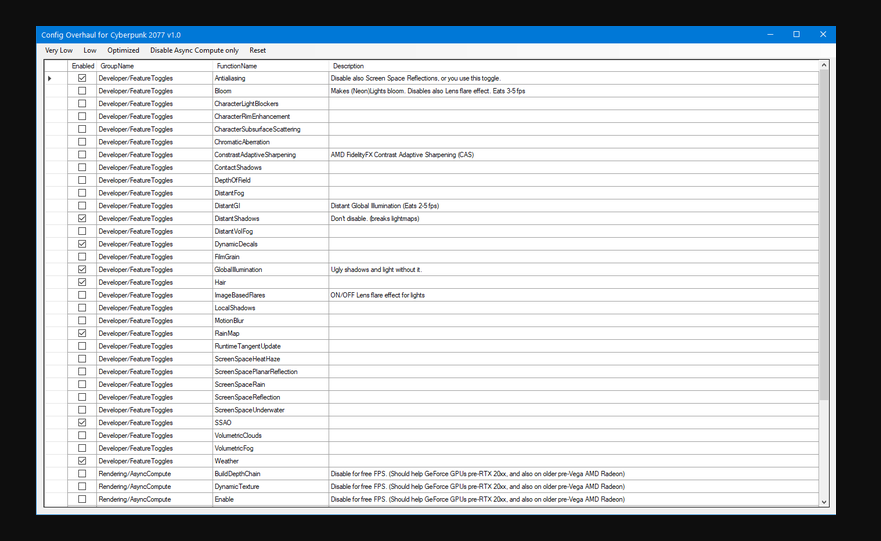Apply the Very Low preset

tap(58, 51)
